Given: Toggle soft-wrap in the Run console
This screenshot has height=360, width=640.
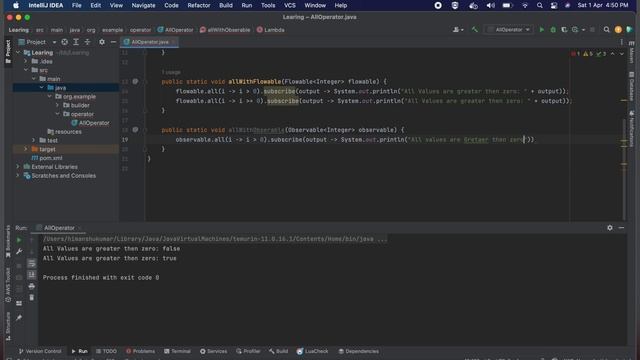Looking at the screenshot, I should click(31, 264).
